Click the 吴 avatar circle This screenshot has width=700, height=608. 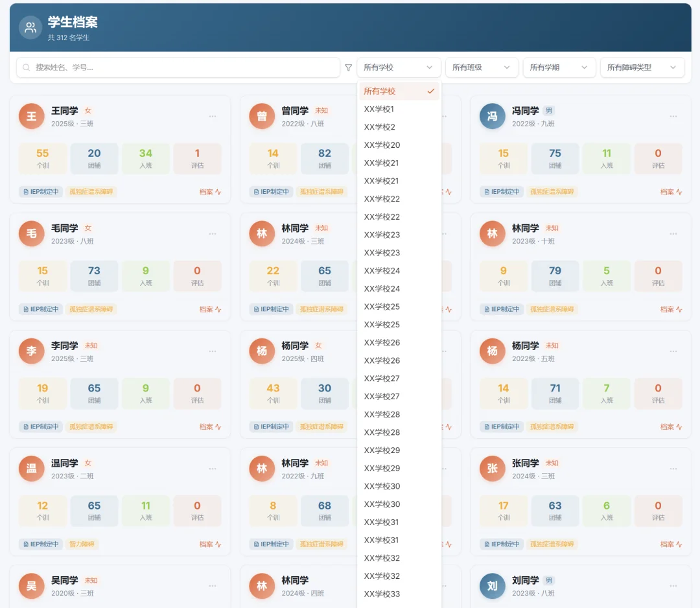point(31,586)
